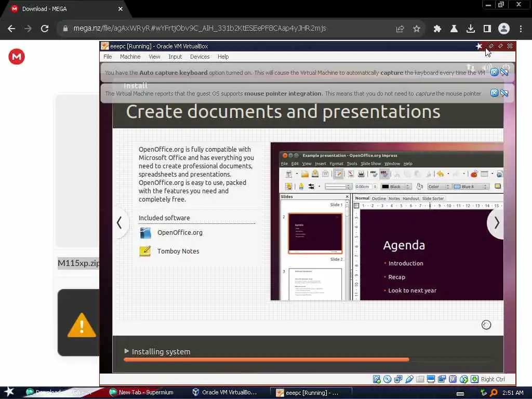Click the recording status icon
532x399 pixels.
point(442,379)
